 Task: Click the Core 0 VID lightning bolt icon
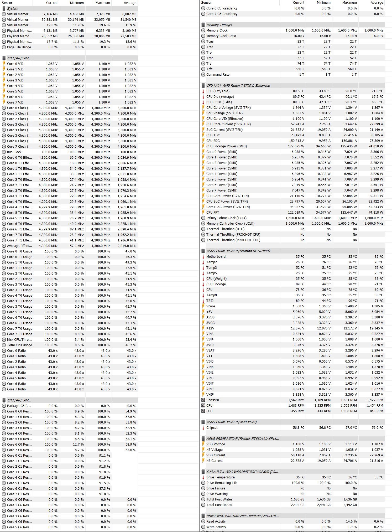[4, 64]
